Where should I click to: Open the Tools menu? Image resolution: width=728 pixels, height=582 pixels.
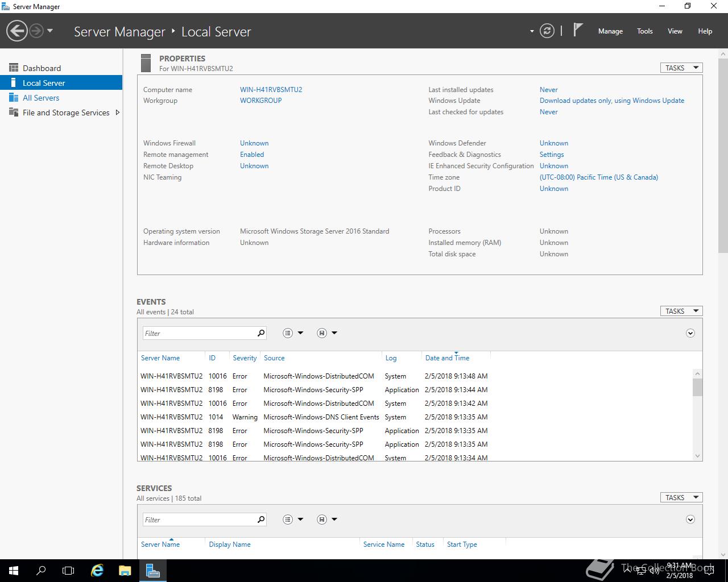pos(644,31)
